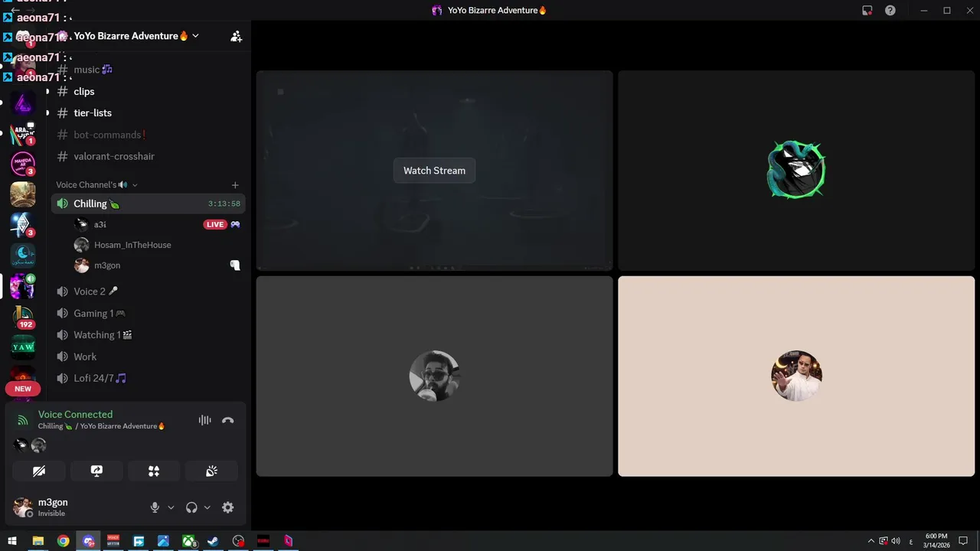Open the tier-lists channel
The width and height of the screenshot is (980, 551).
pyautogui.click(x=149, y=112)
